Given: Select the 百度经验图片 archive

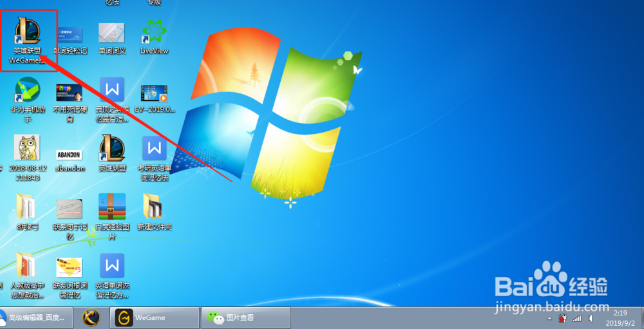Looking at the screenshot, I should click(x=112, y=217).
